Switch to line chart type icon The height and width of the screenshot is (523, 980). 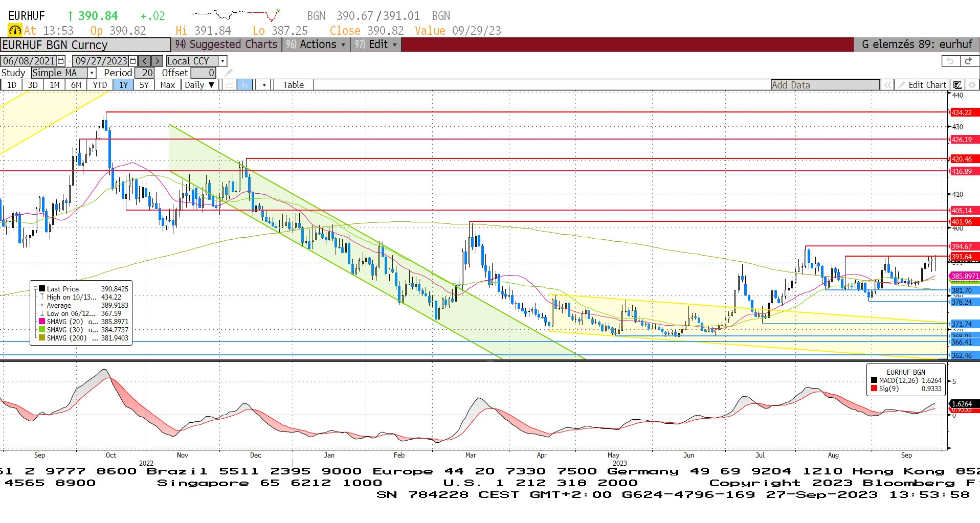(x=230, y=85)
